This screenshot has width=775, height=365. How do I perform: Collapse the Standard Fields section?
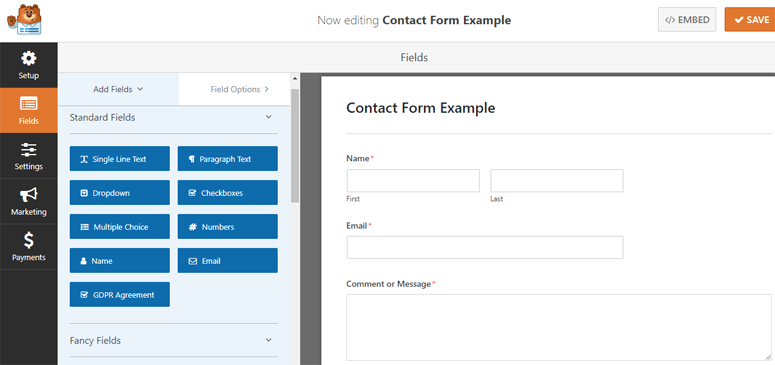[x=268, y=117]
